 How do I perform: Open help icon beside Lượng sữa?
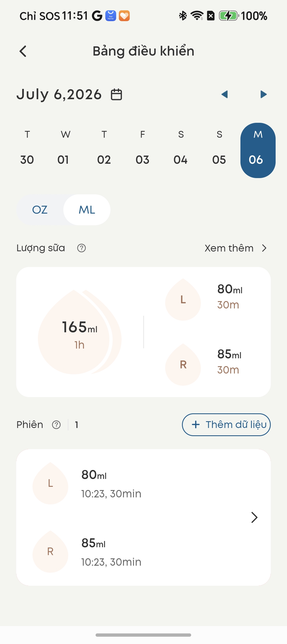(x=81, y=248)
